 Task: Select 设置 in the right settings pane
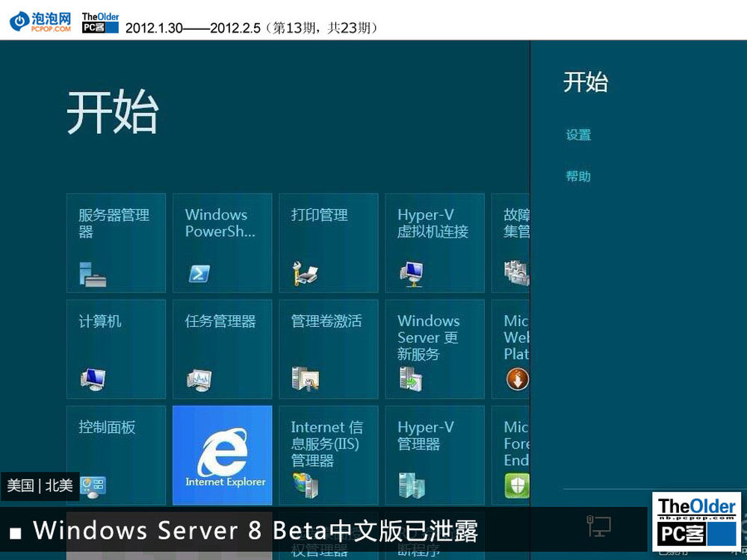tap(578, 135)
